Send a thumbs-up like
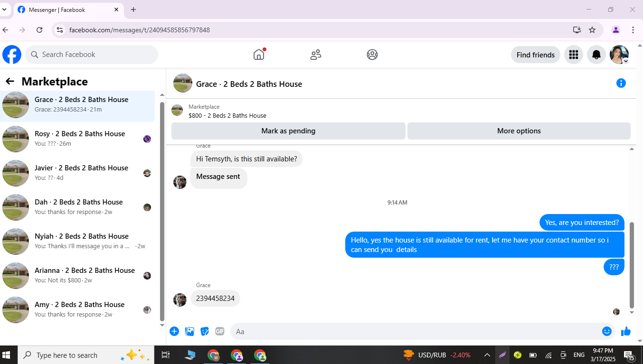Viewport: 643px width, 364px height. click(626, 331)
